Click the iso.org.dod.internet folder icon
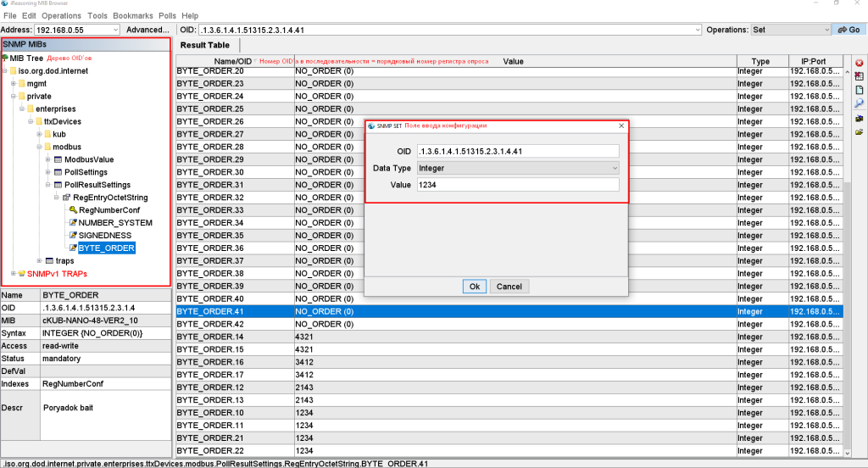The width and height of the screenshot is (868, 468). 14,71
